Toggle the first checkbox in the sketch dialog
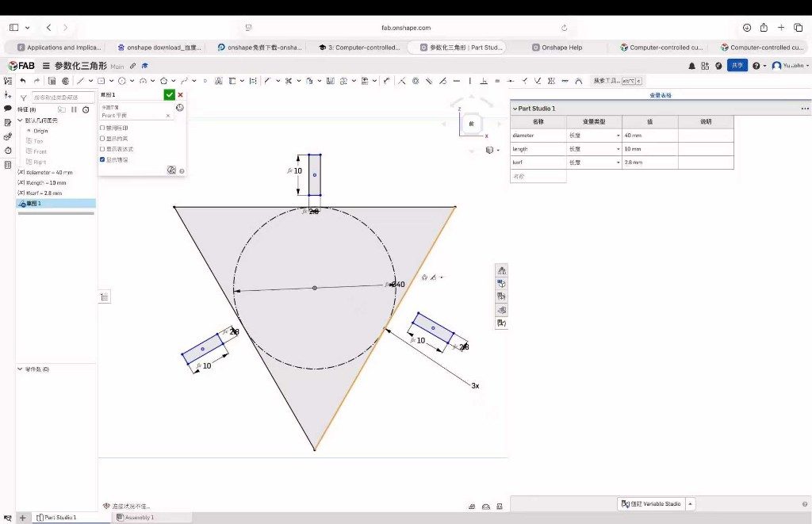Screen dimensions: 812x524 (102, 128)
